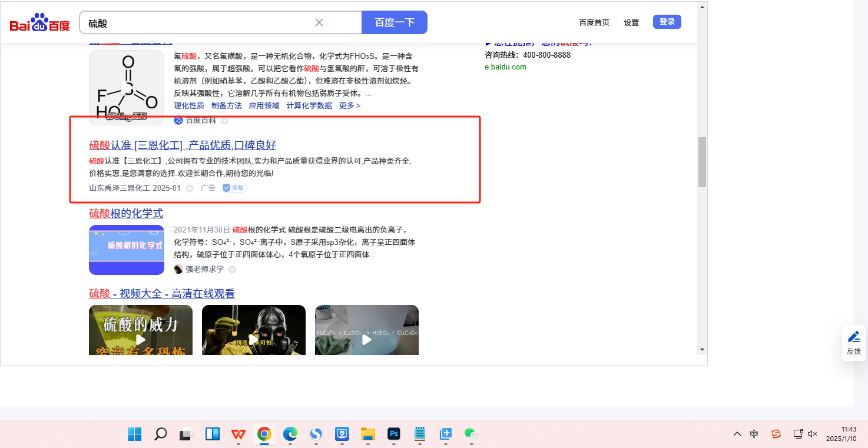Expand dropdown arrow next to 山东禹泽三恩化工
868x448 pixels.
[190, 188]
